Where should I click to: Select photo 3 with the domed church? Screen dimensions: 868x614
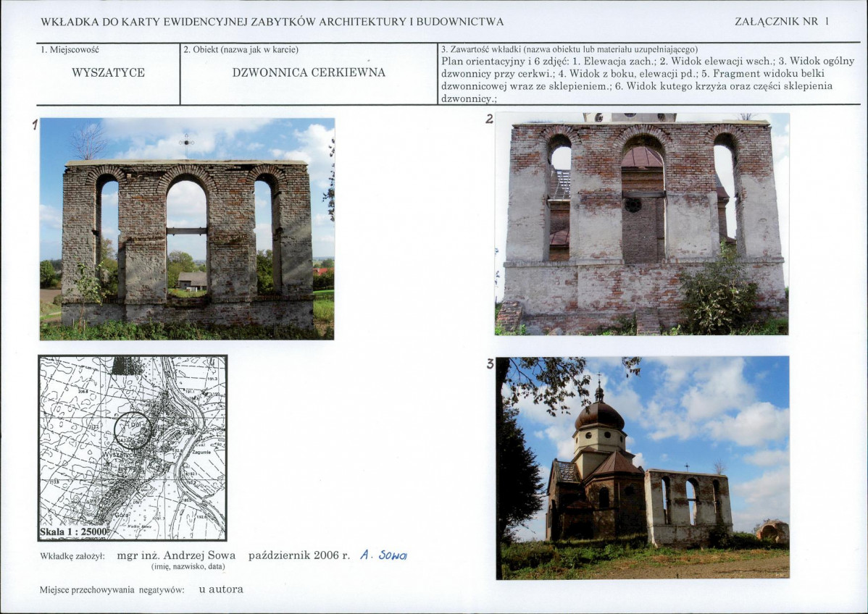pos(643,467)
